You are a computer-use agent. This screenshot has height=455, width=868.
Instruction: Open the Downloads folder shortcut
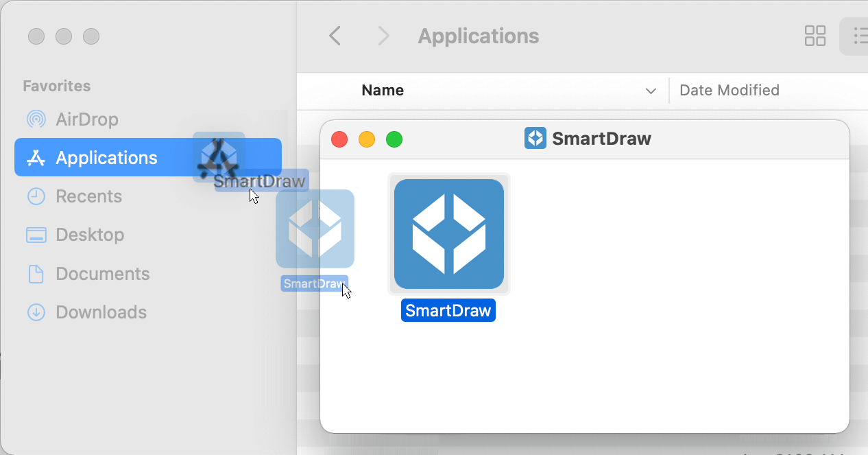(x=101, y=312)
